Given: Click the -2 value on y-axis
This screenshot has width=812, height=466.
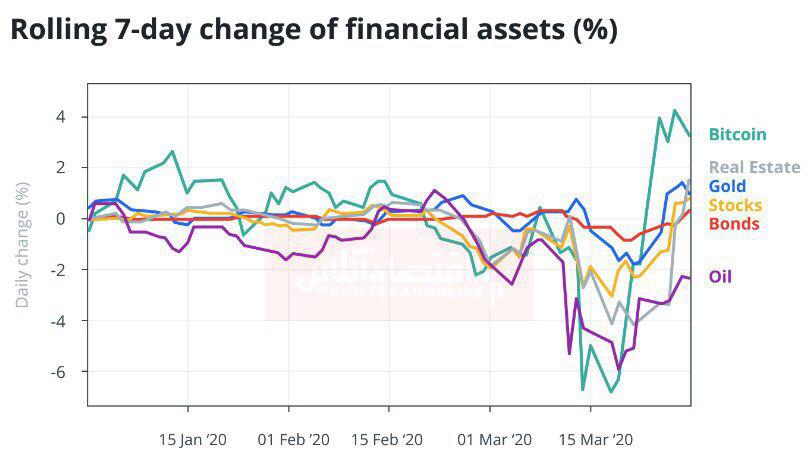Looking at the screenshot, I should 58,270.
